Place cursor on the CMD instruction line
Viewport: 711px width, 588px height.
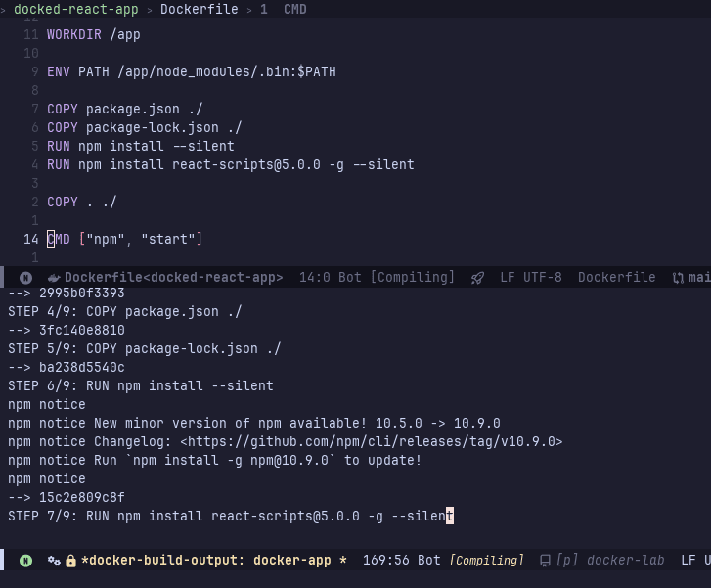coord(124,239)
